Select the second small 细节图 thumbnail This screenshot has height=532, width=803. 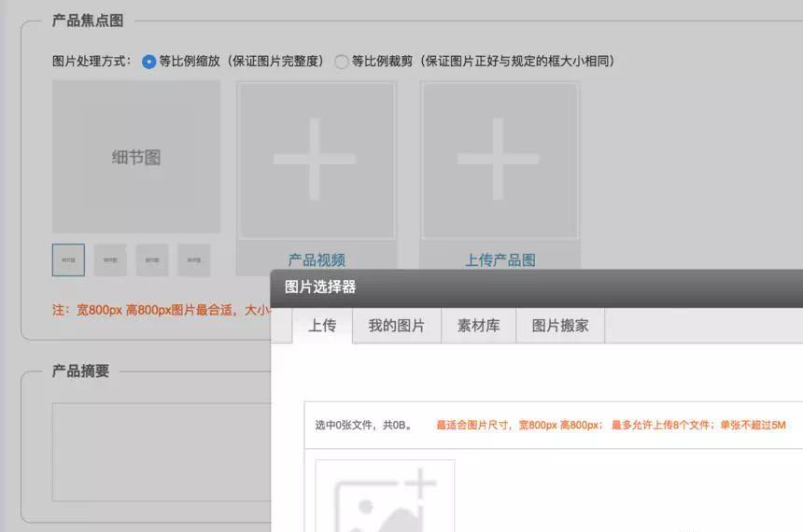(x=110, y=260)
